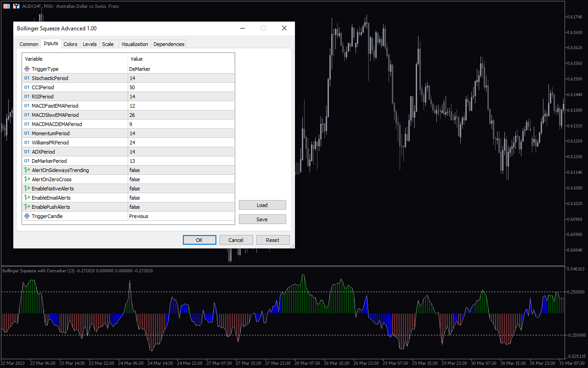
Task: Click the MACDMACDEMAPeriod integer icon
Action: tap(27, 124)
